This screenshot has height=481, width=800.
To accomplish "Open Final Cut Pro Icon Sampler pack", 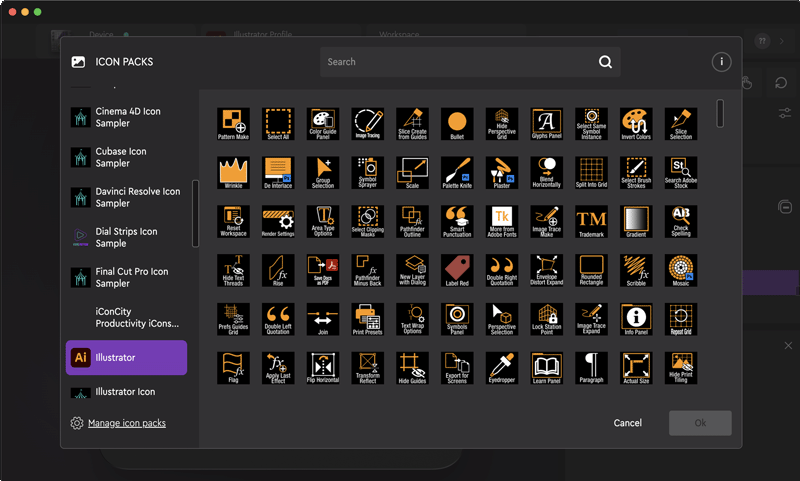I will tap(127, 277).
